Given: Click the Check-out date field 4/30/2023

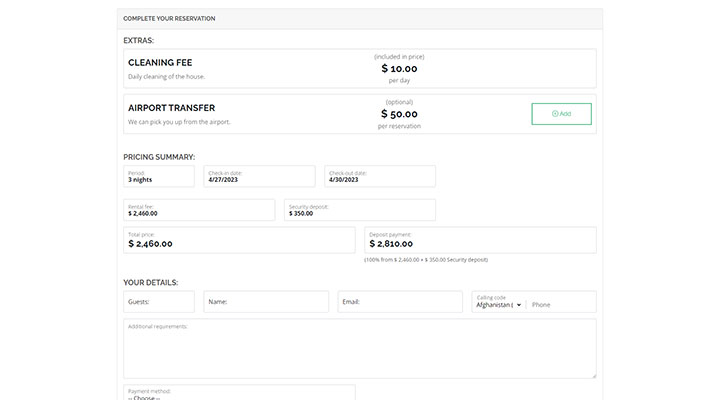Looking at the screenshot, I should pyautogui.click(x=380, y=176).
